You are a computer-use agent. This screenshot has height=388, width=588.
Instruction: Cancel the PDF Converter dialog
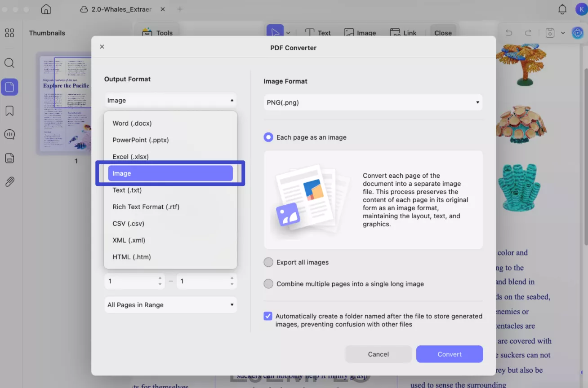tap(378, 354)
